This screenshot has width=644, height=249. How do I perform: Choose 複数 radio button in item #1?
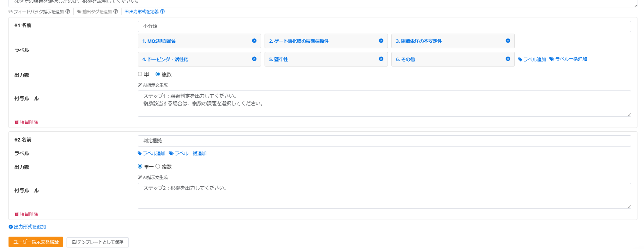(158, 74)
